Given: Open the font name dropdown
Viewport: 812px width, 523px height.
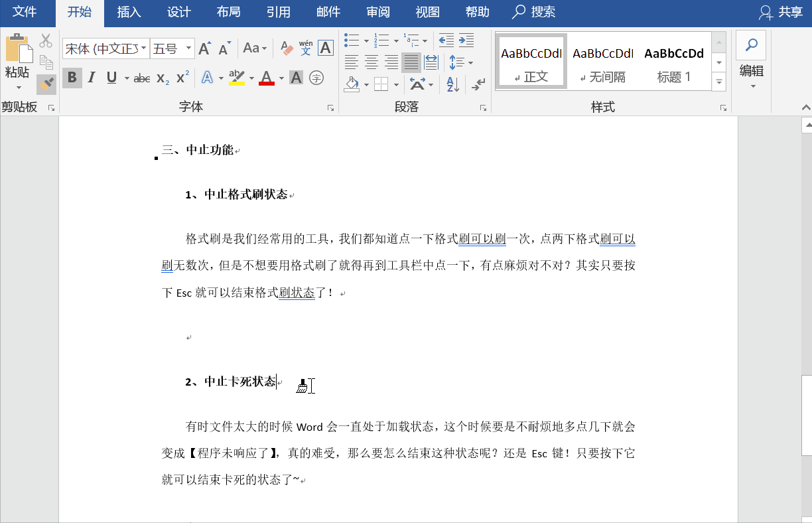Looking at the screenshot, I should pos(143,48).
